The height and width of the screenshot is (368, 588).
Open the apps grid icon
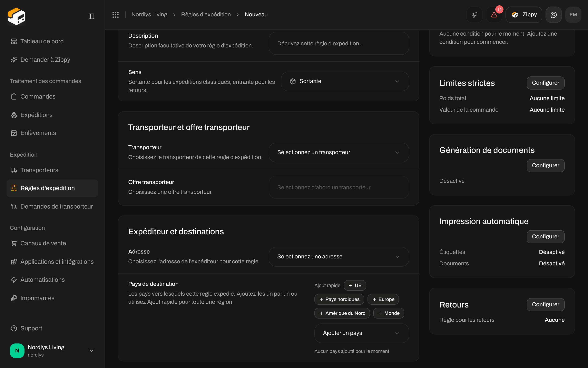115,15
